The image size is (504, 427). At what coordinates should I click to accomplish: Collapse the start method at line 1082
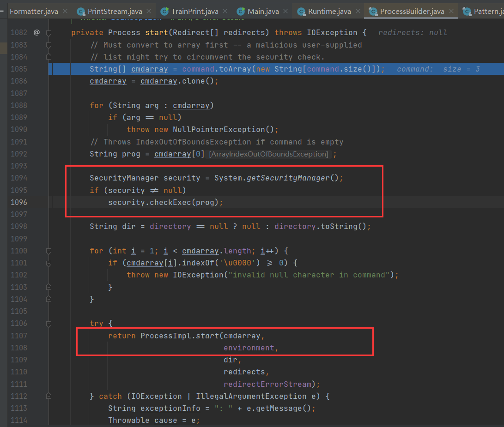(x=49, y=33)
